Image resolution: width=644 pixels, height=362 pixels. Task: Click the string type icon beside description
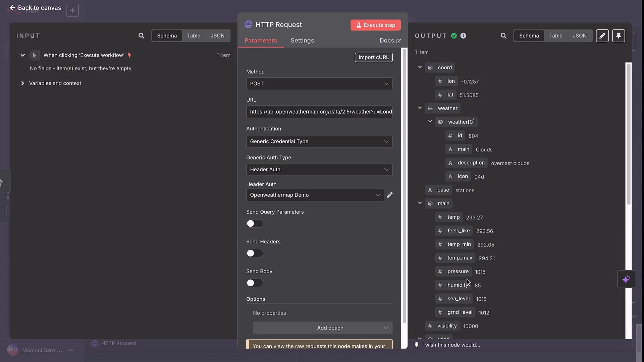[x=450, y=163]
